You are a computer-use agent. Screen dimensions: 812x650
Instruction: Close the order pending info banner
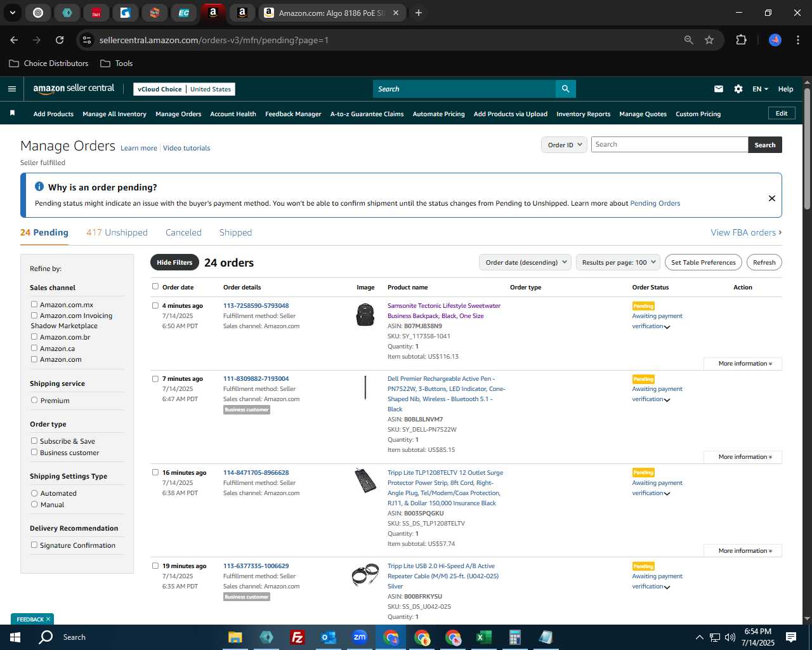coord(772,198)
